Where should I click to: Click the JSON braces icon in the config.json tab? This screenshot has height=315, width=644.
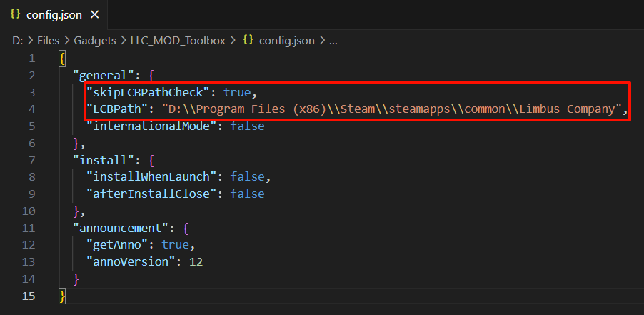click(x=16, y=14)
